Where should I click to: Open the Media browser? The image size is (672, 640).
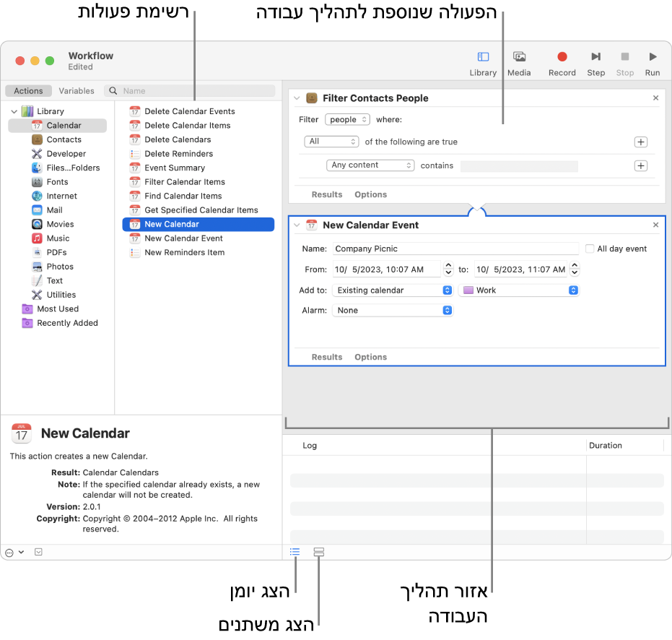(519, 57)
